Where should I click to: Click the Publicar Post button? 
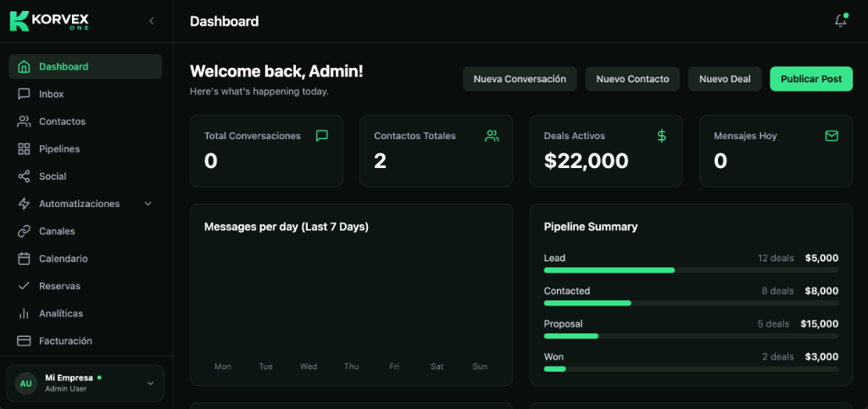pos(811,79)
